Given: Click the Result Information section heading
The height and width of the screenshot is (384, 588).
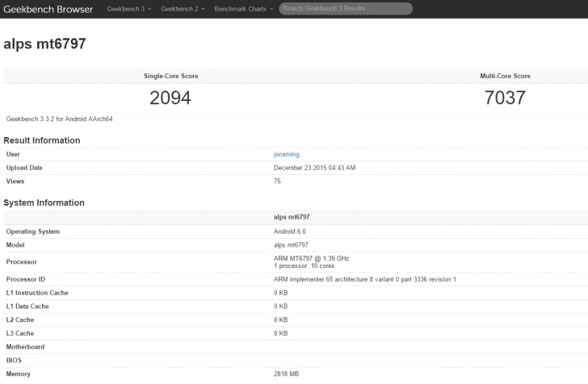Looking at the screenshot, I should (x=42, y=140).
